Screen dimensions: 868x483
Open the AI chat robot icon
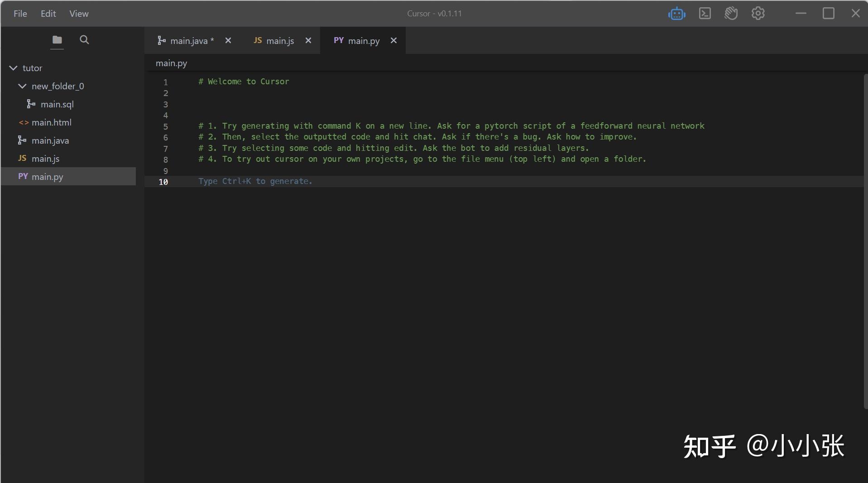tap(676, 14)
